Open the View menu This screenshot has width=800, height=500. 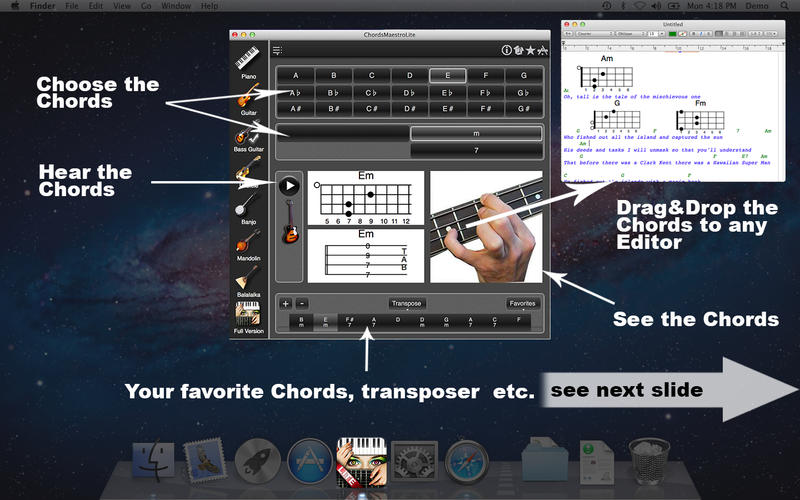[122, 6]
